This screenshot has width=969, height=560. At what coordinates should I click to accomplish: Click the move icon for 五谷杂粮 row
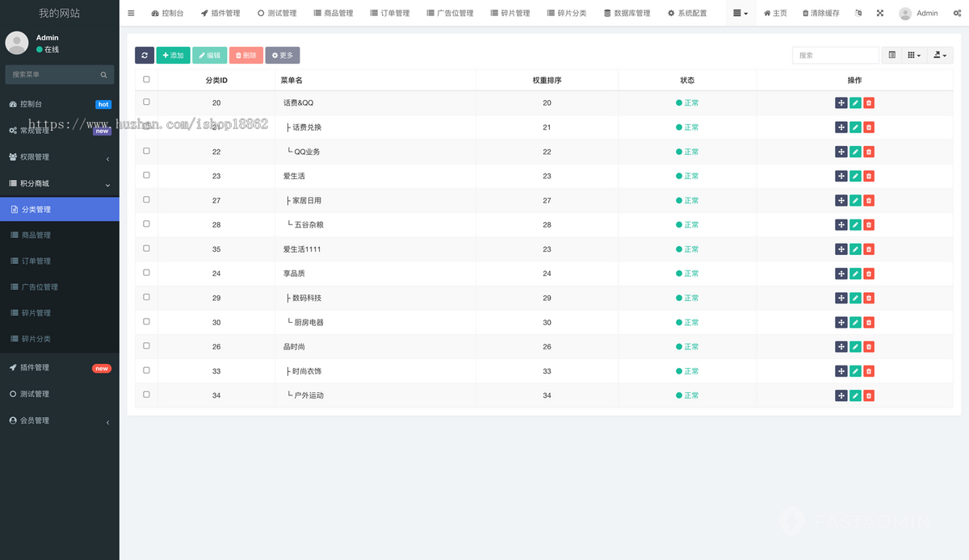(x=841, y=224)
